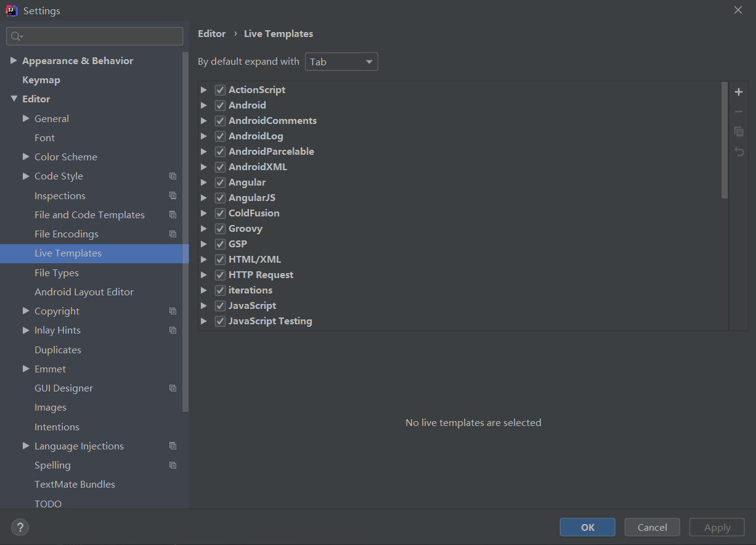756x545 pixels.
Task: Uncheck the JavaScript template group
Action: click(x=220, y=306)
